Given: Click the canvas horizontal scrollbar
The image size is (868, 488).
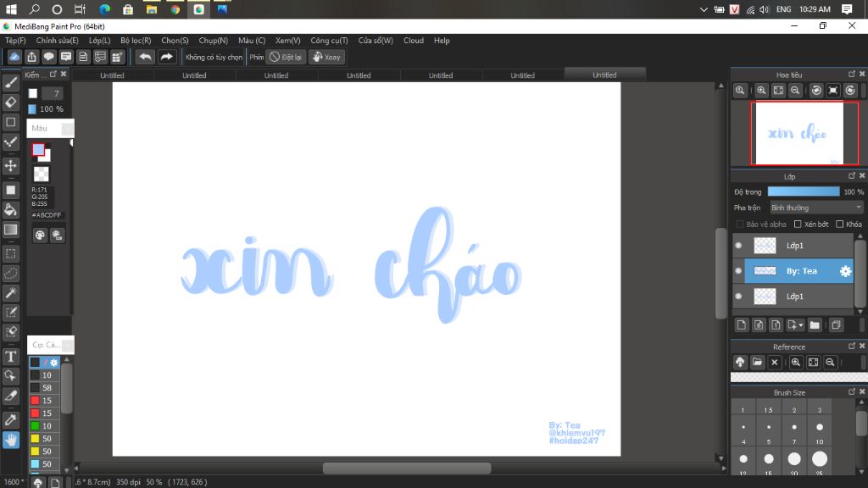Looking at the screenshot, I should tap(407, 468).
